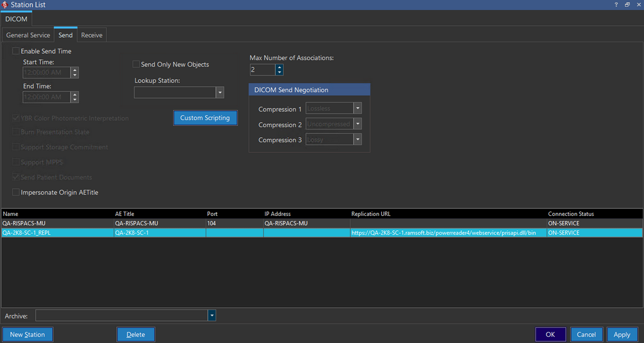Click Apply to save changes
Viewport: 644px width, 343px height.
[x=621, y=334]
